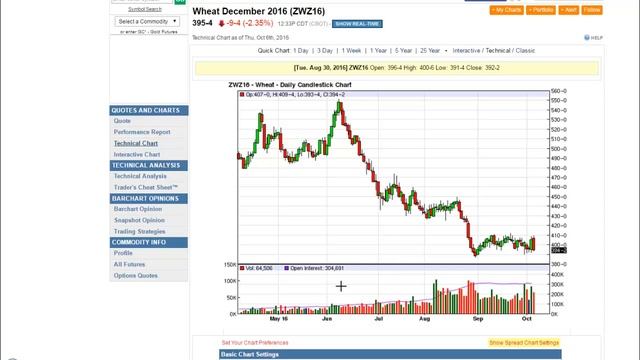Open Technical Chart sidebar link
640x360 pixels.
point(136,143)
